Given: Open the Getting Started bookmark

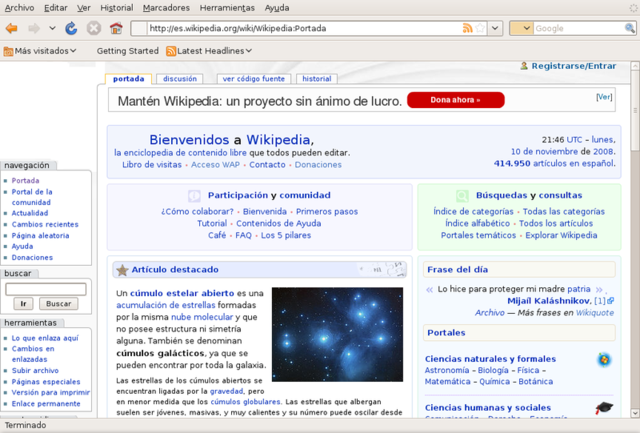Looking at the screenshot, I should [x=128, y=51].
